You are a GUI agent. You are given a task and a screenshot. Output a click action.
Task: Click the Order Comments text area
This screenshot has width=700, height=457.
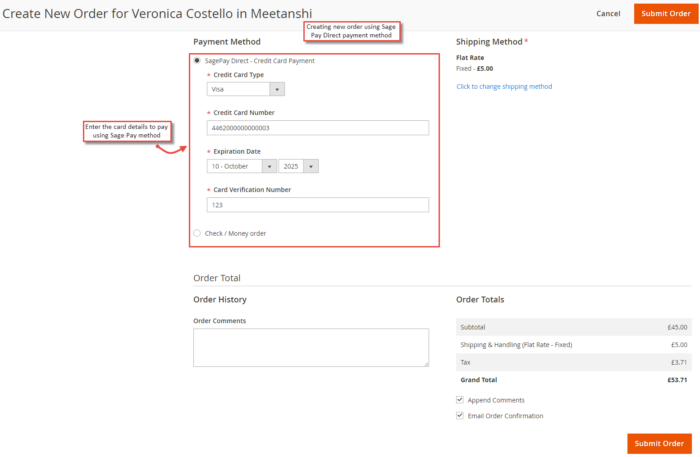pos(311,348)
